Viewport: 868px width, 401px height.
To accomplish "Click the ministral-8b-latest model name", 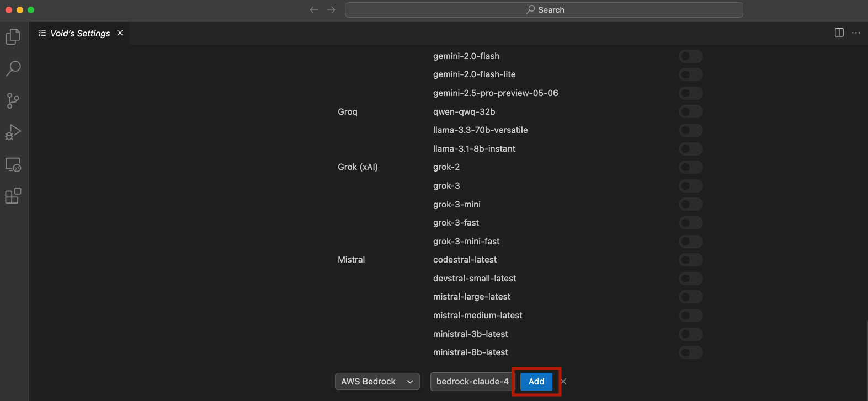I will [471, 352].
